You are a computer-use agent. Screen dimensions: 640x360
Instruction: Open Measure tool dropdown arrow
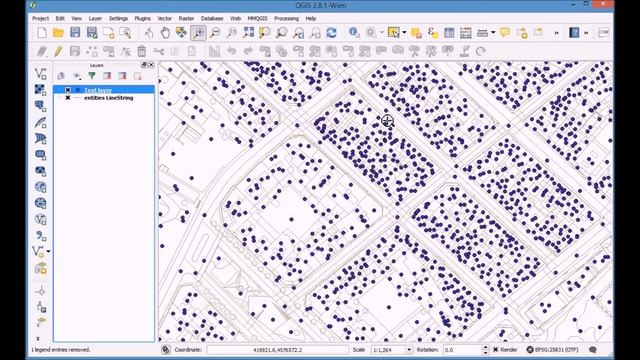pos(493,33)
